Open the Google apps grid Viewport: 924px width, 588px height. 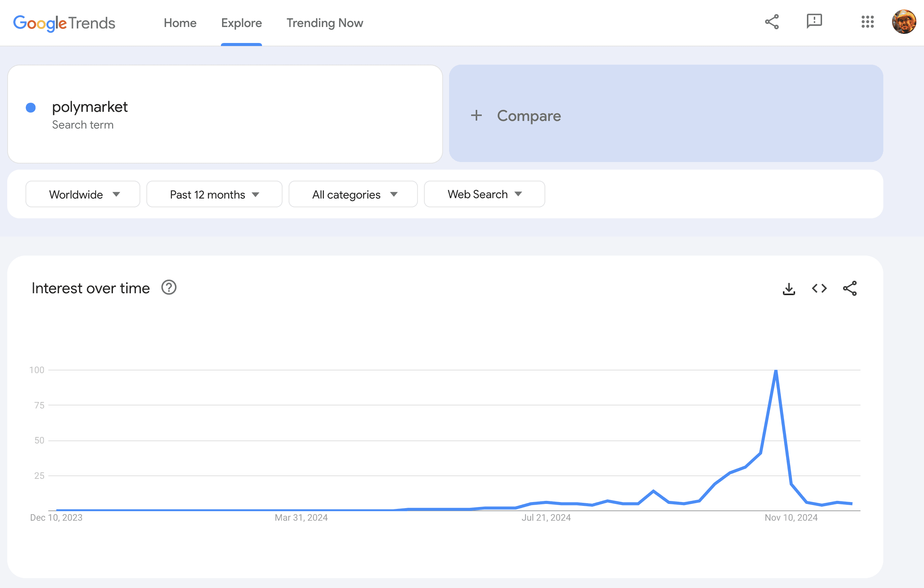[x=867, y=22]
